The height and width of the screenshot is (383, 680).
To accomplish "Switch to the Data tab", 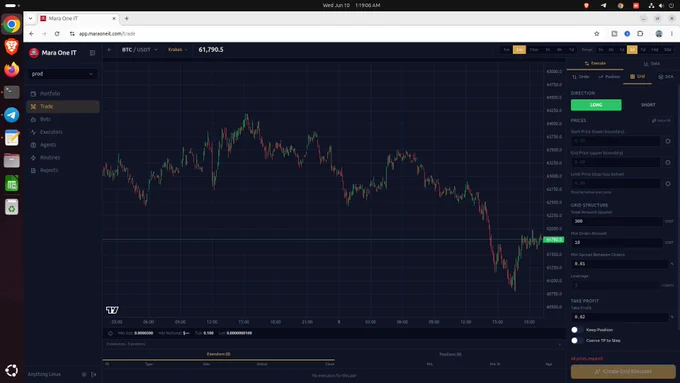I will click(x=651, y=63).
